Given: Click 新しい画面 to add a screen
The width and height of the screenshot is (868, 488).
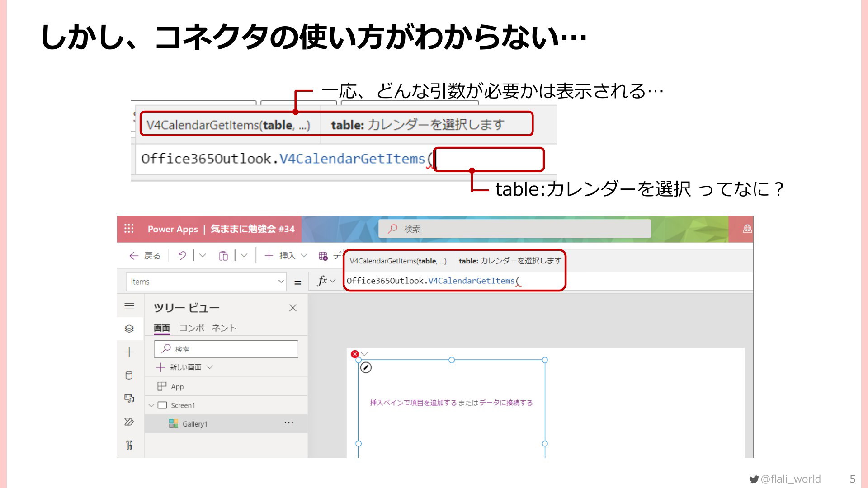Looking at the screenshot, I should point(179,367).
